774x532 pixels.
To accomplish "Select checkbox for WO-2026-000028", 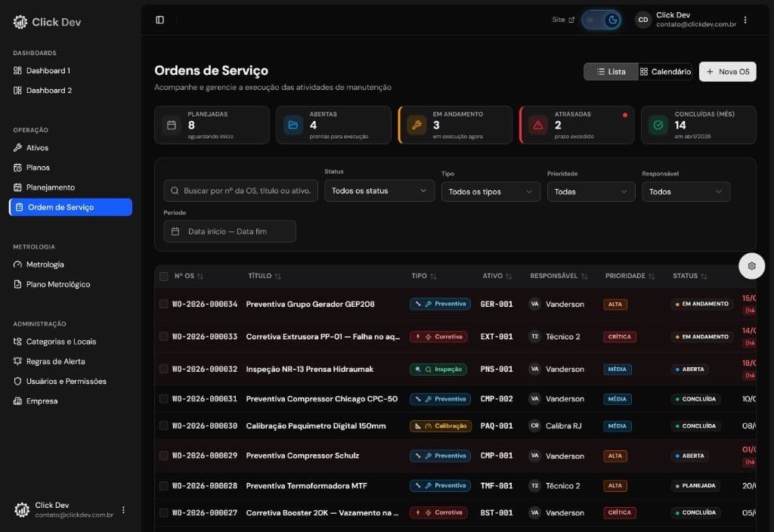I will click(163, 486).
